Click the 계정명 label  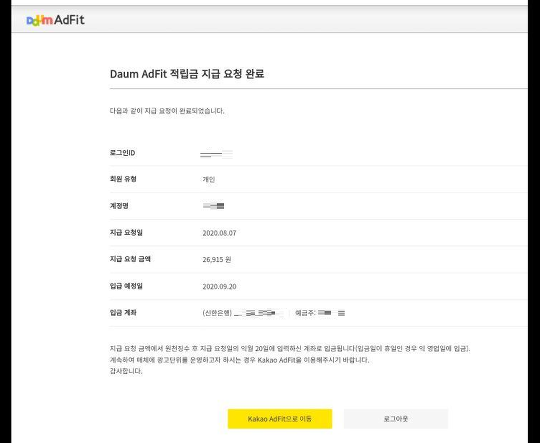pos(119,206)
